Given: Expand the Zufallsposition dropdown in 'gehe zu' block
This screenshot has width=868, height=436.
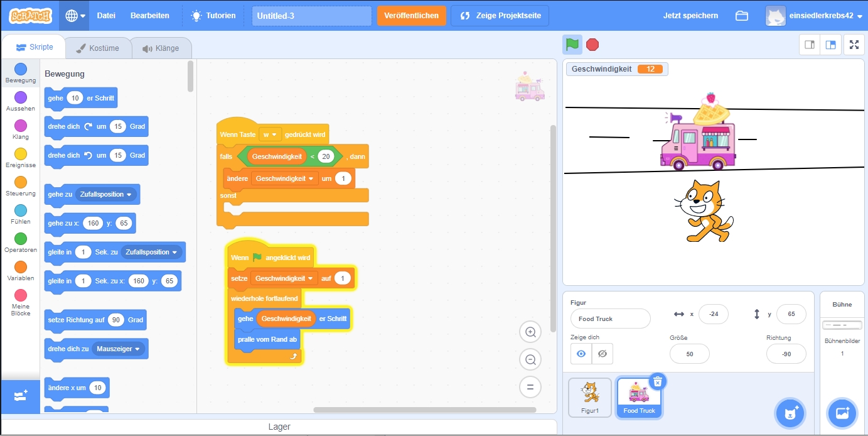Looking at the screenshot, I should click(x=130, y=195).
